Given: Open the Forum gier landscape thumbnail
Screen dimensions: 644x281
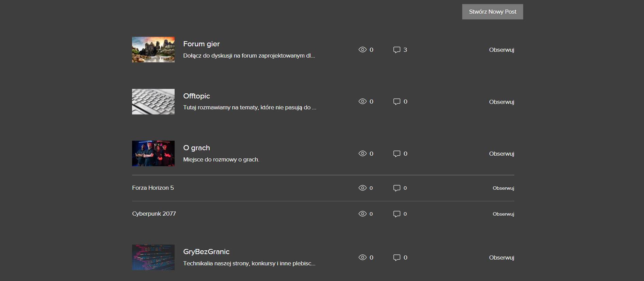Looking at the screenshot, I should coord(153,49).
